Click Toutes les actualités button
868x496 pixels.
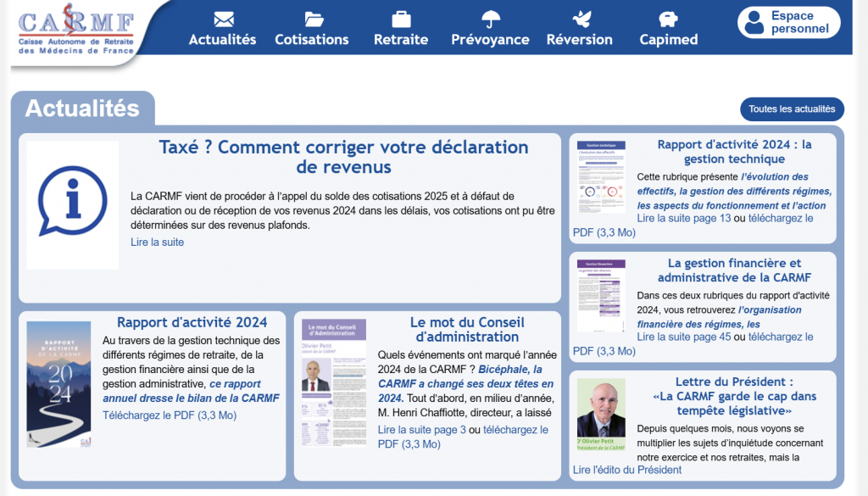792,109
